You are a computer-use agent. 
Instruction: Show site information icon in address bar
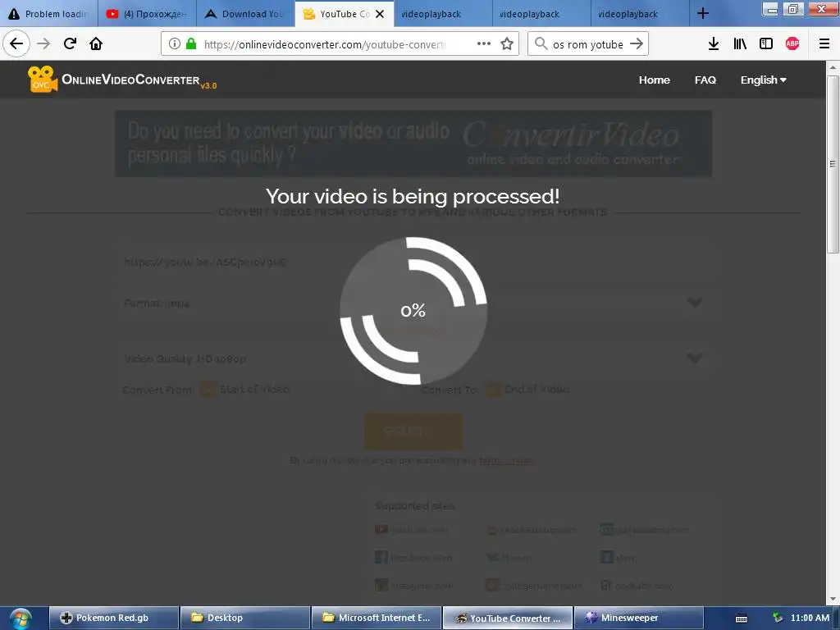pyautogui.click(x=174, y=43)
